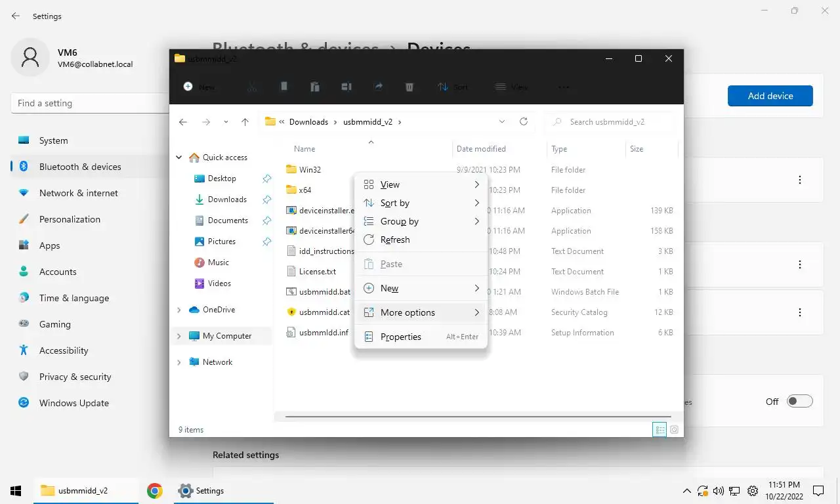Image resolution: width=840 pixels, height=504 pixels.
Task: Click the Up one level arrow in Explorer
Action: pos(245,122)
